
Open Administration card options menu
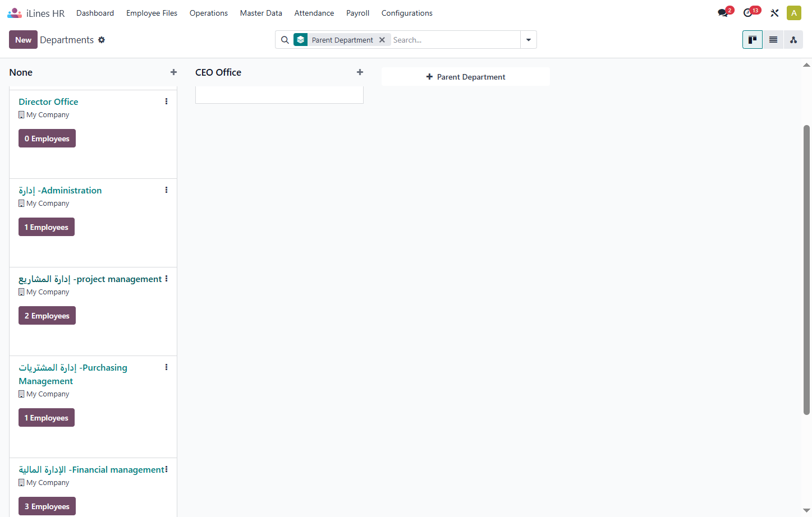pyautogui.click(x=166, y=190)
